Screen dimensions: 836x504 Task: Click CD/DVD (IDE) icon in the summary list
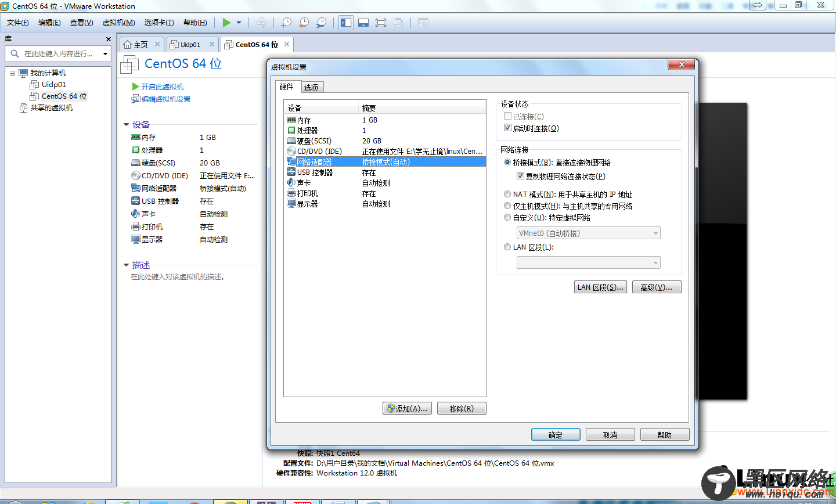pyautogui.click(x=136, y=176)
